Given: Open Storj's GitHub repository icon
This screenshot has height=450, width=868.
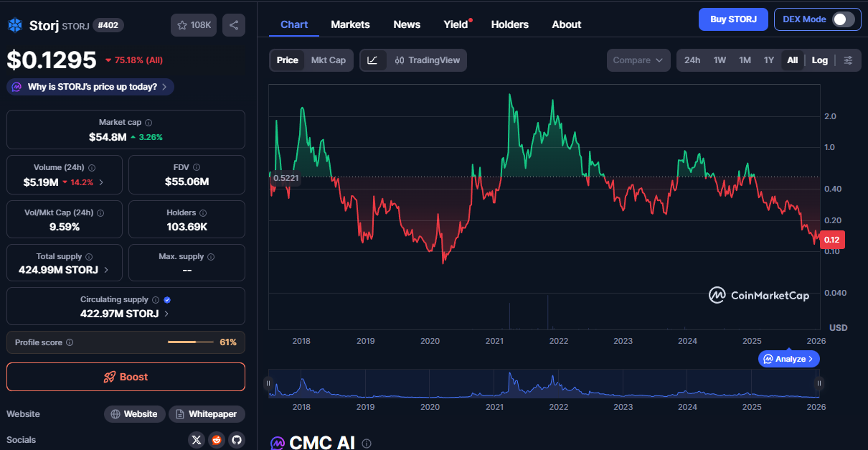Looking at the screenshot, I should (235, 439).
